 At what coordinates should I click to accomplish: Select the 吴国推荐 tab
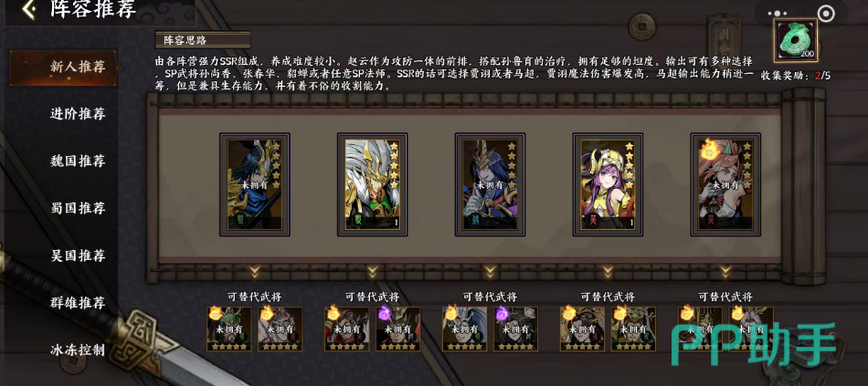(x=78, y=256)
